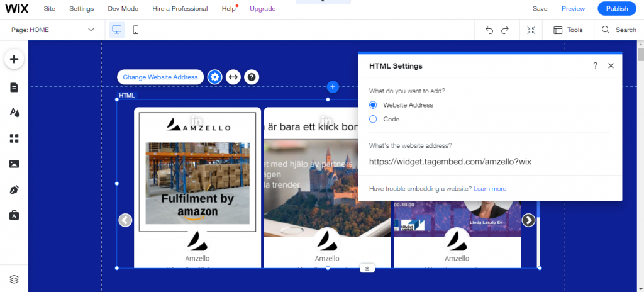Click the stretch arrows icon
Viewport: 644px width, 292px height.
pos(233,77)
